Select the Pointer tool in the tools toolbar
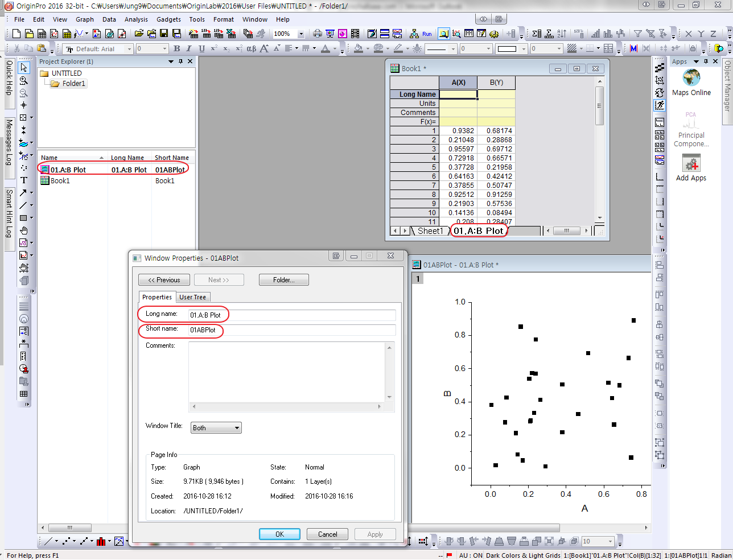 tap(23, 68)
